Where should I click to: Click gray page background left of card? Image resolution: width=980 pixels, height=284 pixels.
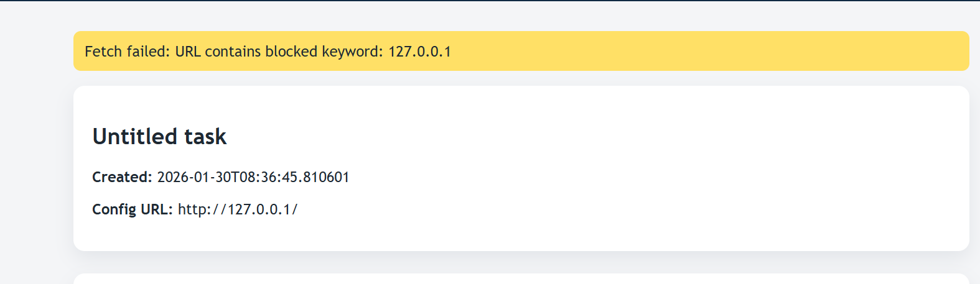click(x=36, y=168)
